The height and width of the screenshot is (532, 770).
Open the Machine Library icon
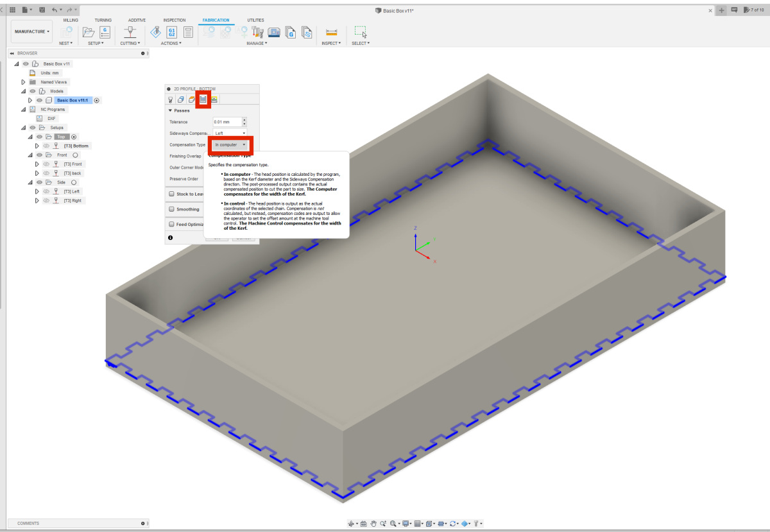[274, 32]
